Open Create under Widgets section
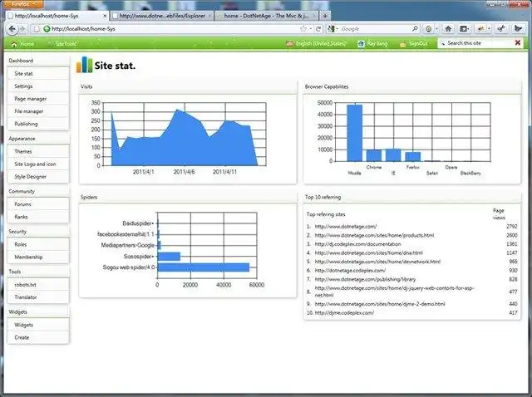 click(38, 337)
